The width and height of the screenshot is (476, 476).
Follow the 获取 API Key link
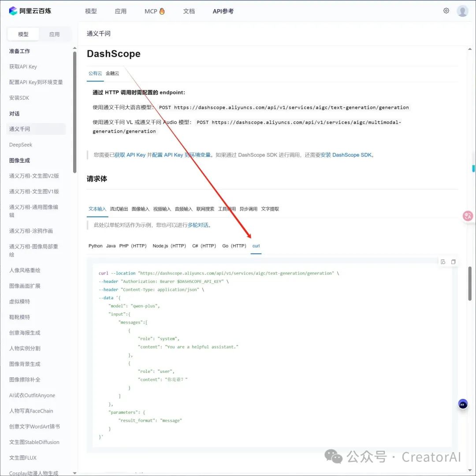130,155
